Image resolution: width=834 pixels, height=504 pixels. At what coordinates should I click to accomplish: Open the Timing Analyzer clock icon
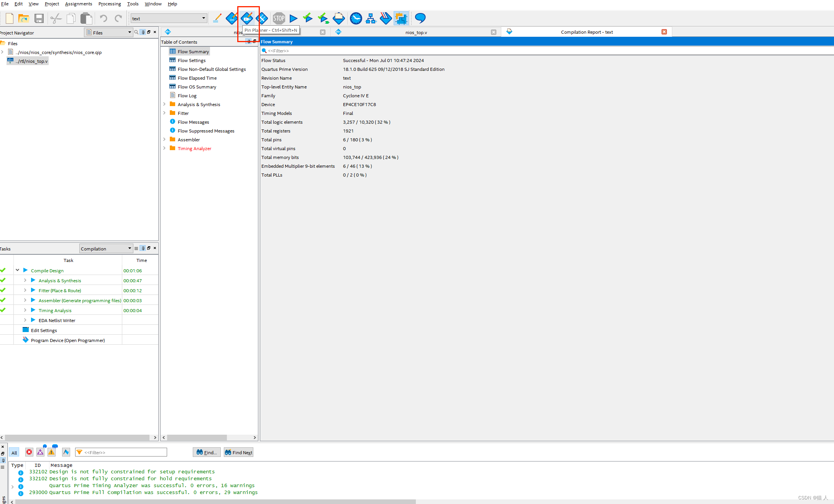[x=356, y=18]
